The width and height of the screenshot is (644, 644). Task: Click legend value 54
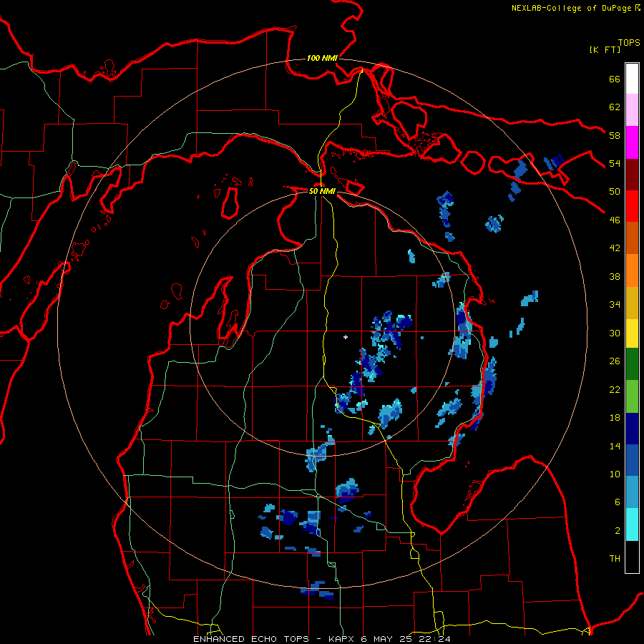pos(615,163)
